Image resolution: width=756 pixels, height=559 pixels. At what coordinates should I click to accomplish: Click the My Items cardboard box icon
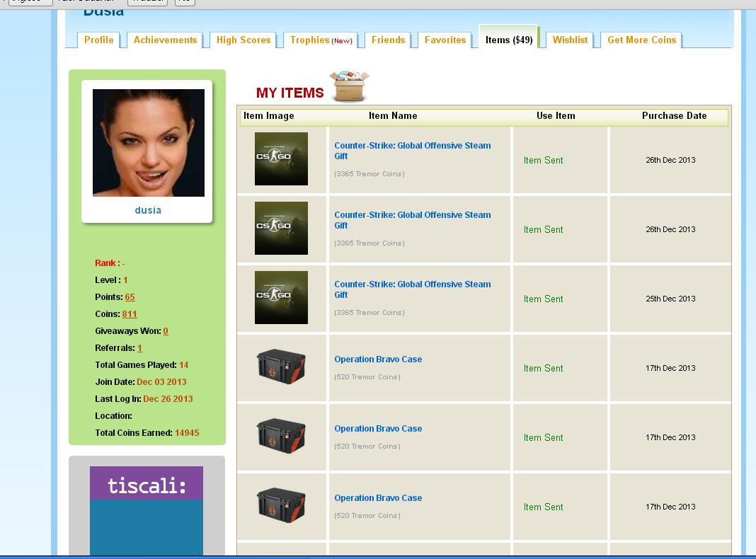click(349, 86)
